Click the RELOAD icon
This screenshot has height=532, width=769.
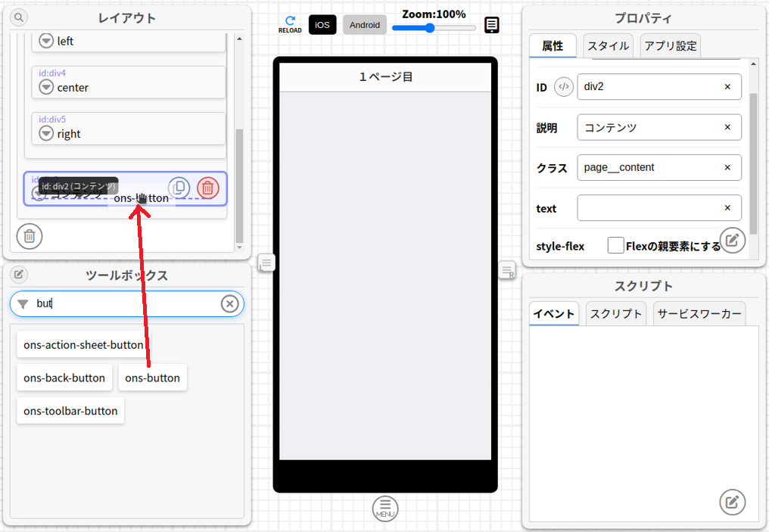click(290, 24)
